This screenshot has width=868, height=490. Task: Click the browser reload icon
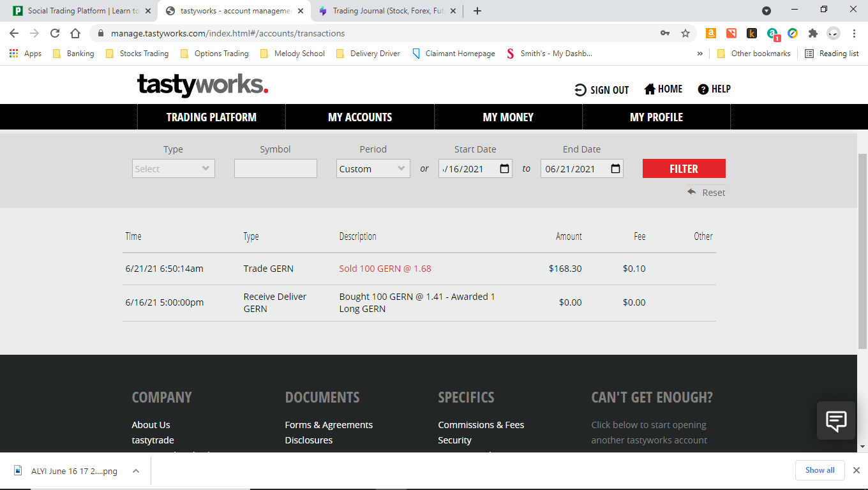pyautogui.click(x=55, y=33)
